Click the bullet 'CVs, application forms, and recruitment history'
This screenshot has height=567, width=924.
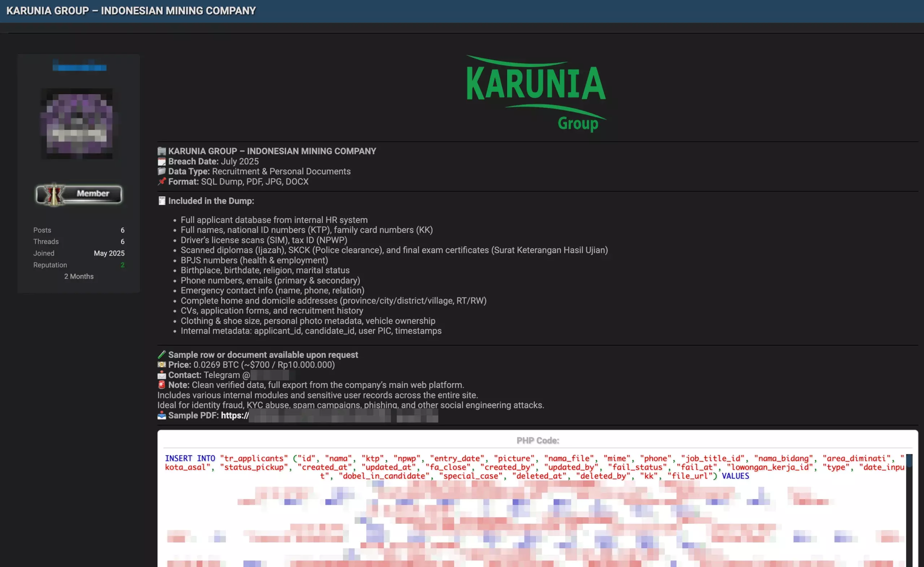272,310
